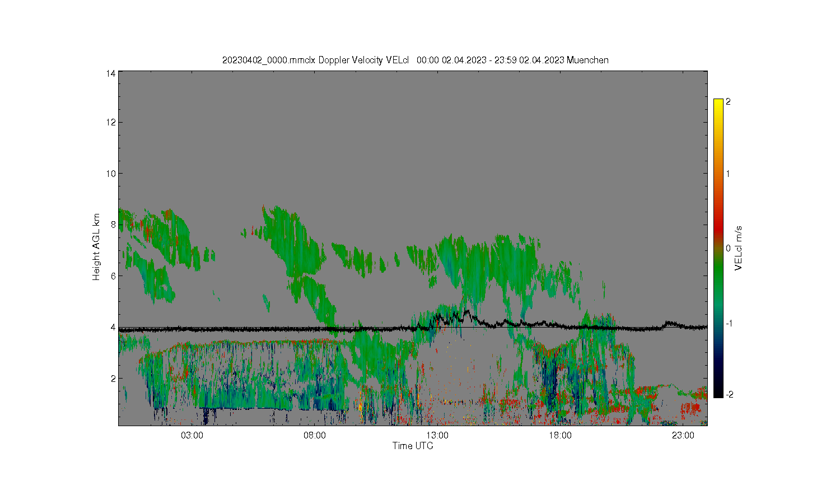
Task: Click the colorbar tick label -2
Action: (x=730, y=394)
